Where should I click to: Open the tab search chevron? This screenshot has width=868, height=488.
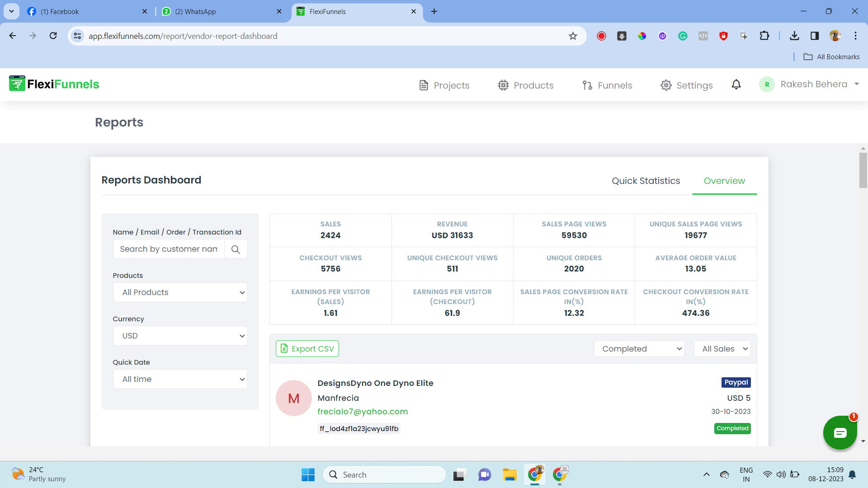(x=11, y=11)
